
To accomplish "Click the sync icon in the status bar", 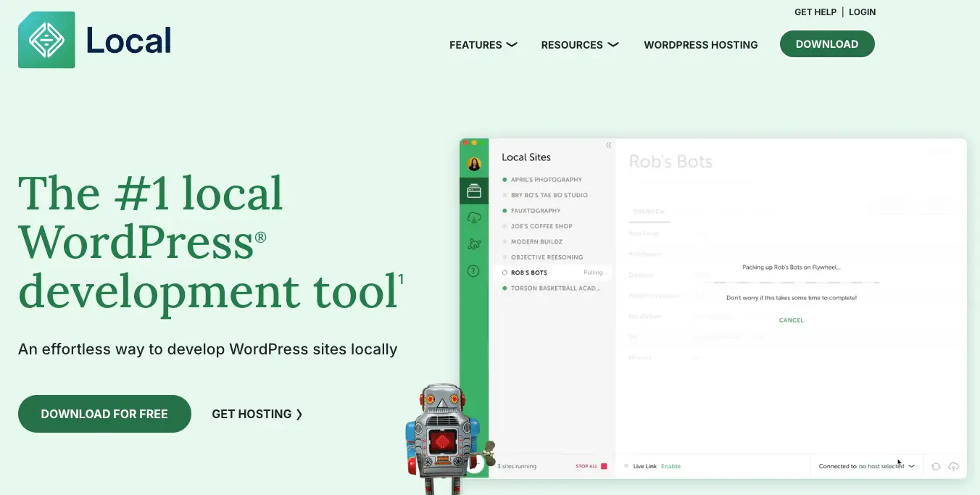I will [934, 467].
